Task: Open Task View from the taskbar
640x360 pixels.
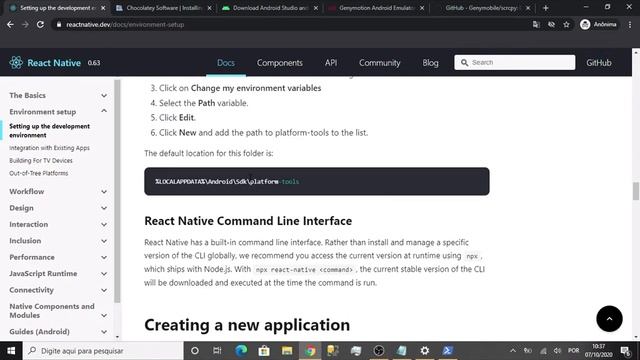Action: pyautogui.click(x=217, y=351)
